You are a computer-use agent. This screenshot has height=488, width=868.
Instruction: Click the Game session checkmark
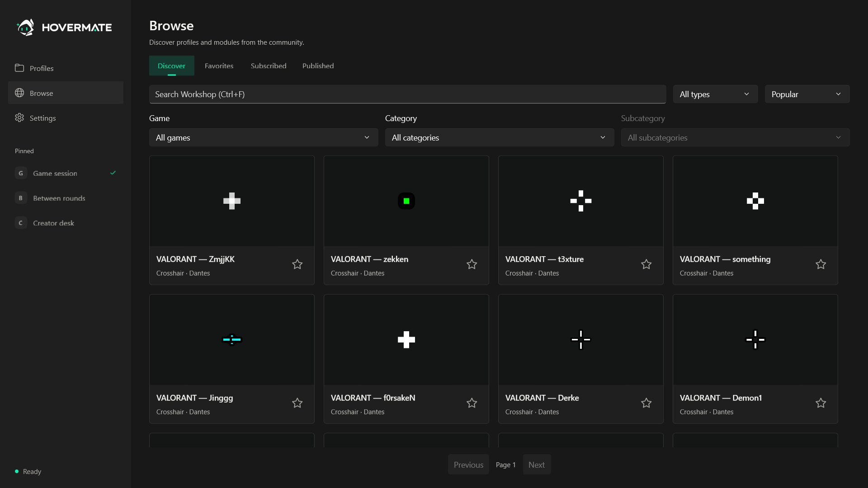[x=113, y=173]
